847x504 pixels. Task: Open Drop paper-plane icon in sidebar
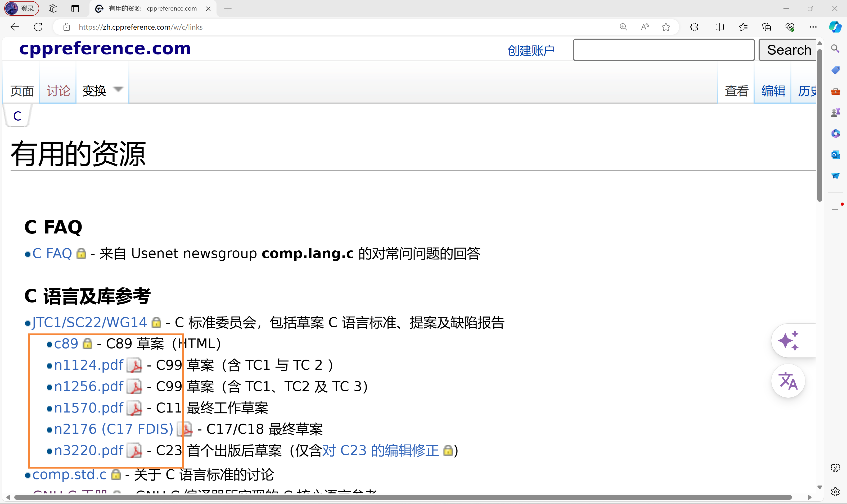[835, 176]
